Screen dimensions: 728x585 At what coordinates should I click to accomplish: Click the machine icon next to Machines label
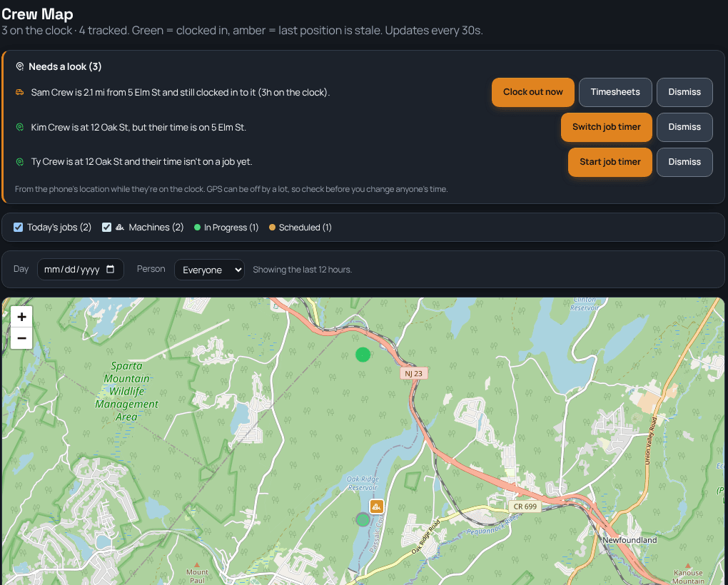click(120, 228)
